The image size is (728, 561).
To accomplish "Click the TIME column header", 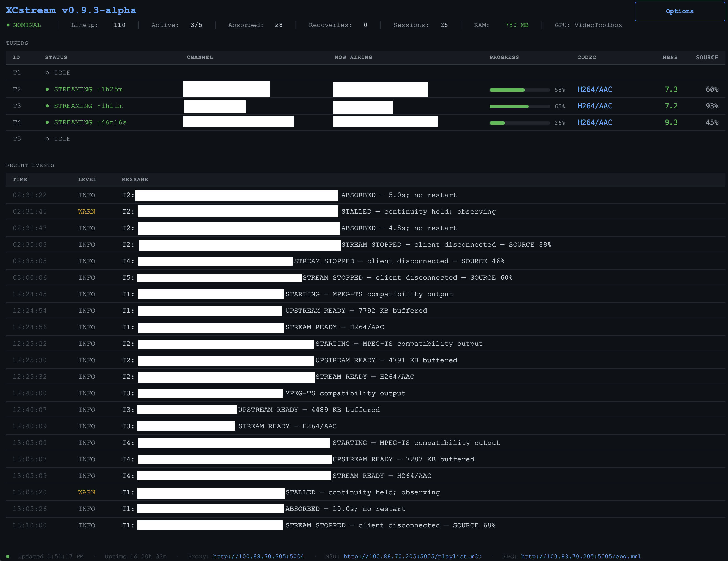I will pos(20,179).
